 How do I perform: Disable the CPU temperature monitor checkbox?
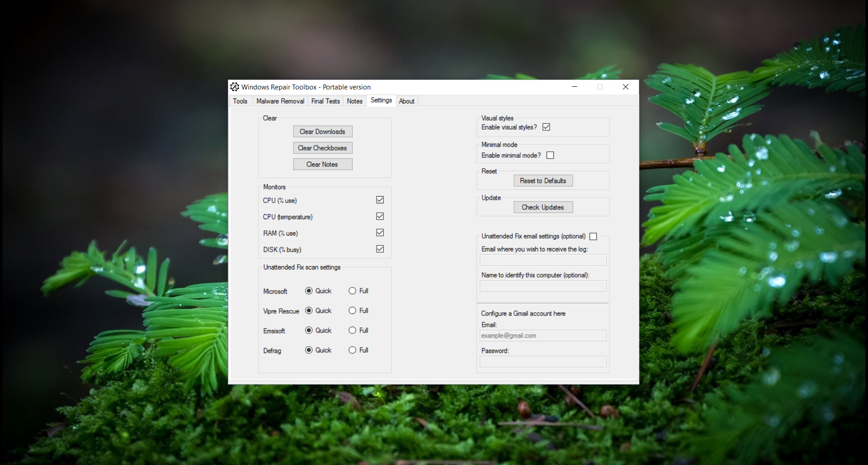click(x=380, y=216)
